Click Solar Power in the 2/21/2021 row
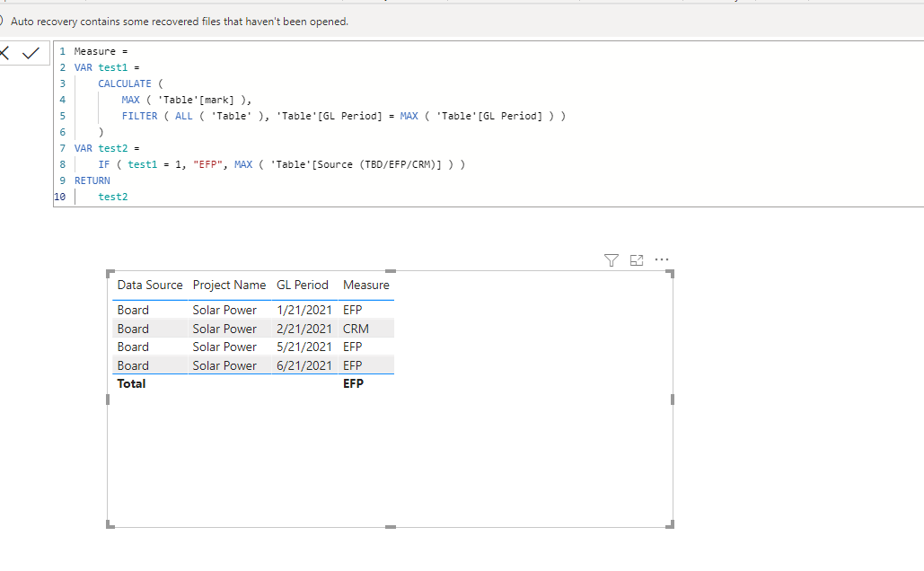 224,329
